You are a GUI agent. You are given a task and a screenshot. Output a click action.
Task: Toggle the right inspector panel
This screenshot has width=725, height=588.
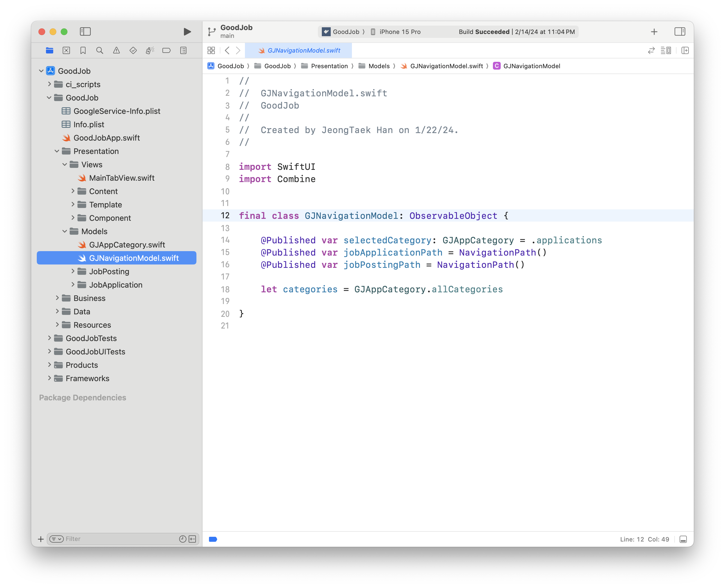pyautogui.click(x=679, y=31)
